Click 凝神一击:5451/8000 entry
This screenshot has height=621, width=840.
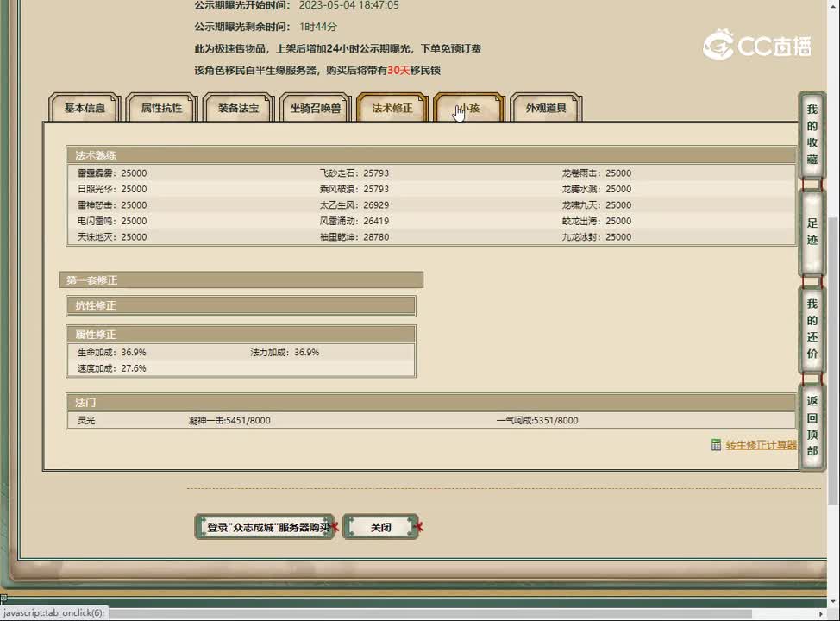pos(229,421)
